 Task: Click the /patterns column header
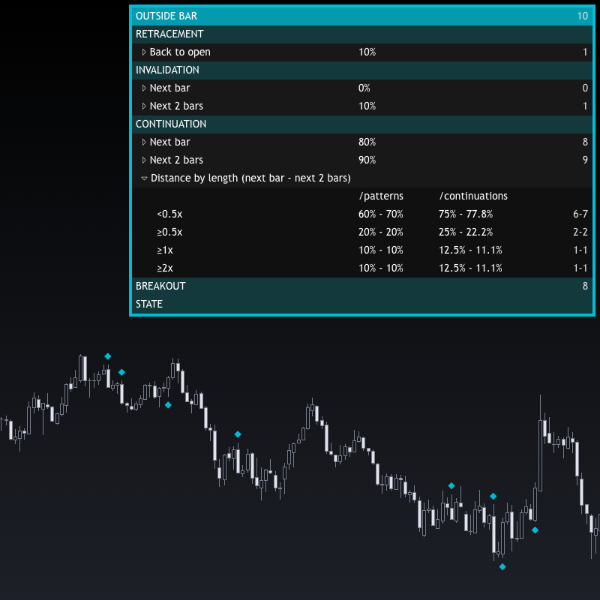coord(381,196)
